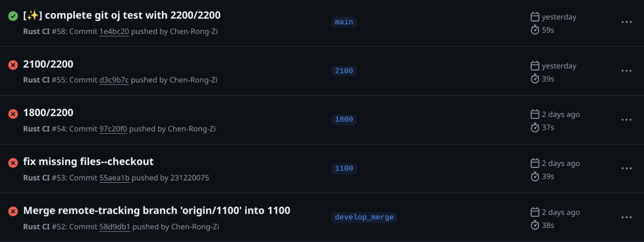
Task: Select the 1800 branch label
Action: pyautogui.click(x=344, y=119)
